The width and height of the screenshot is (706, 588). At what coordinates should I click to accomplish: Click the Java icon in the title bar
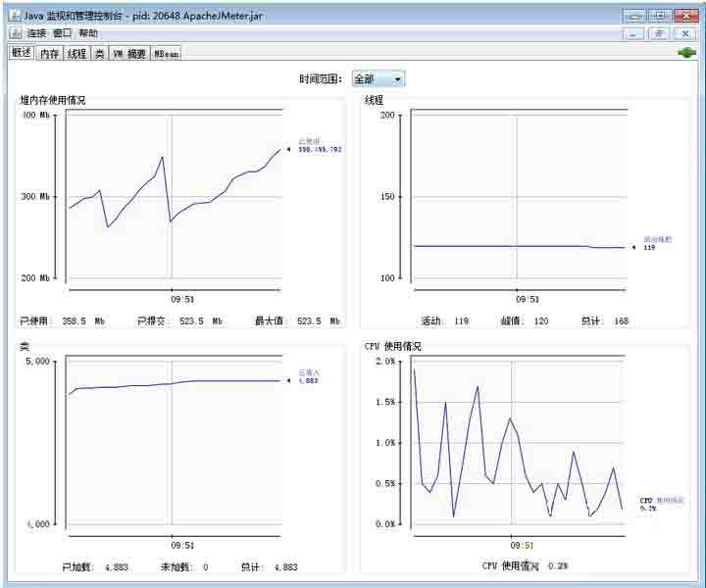tap(14, 17)
